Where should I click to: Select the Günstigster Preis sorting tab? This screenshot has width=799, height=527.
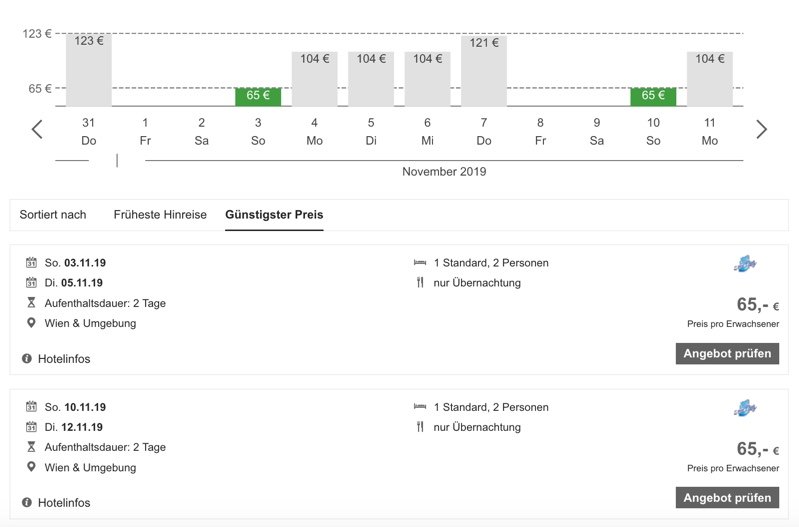click(274, 215)
